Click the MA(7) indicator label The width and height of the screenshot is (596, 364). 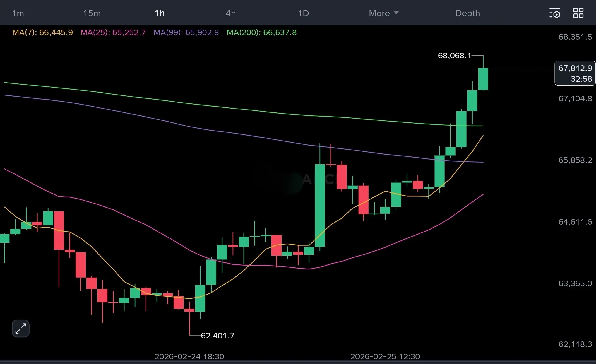pos(42,32)
